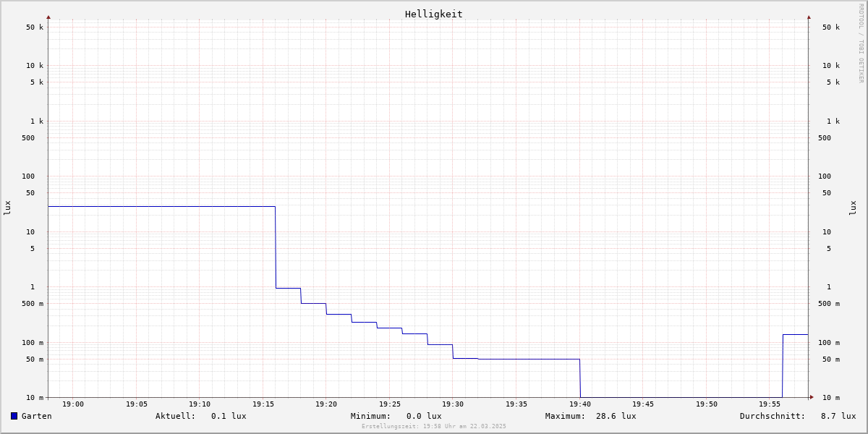Click the "19:40" time axis label
The width and height of the screenshot is (868, 434).
(x=580, y=404)
